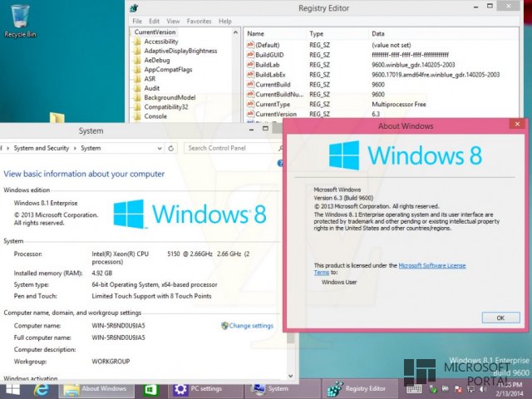Click the CurrentBuildNumber value icon
This screenshot has height=399, width=532.
[250, 94]
